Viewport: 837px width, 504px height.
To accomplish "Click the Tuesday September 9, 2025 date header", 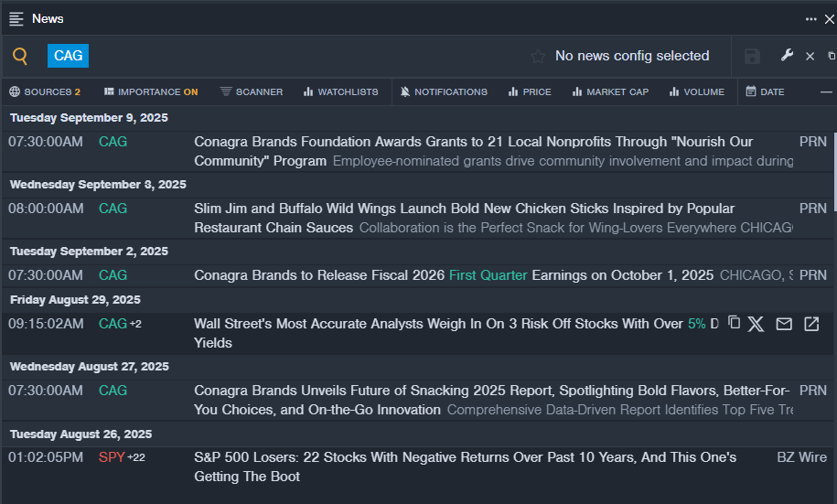I will (x=89, y=118).
